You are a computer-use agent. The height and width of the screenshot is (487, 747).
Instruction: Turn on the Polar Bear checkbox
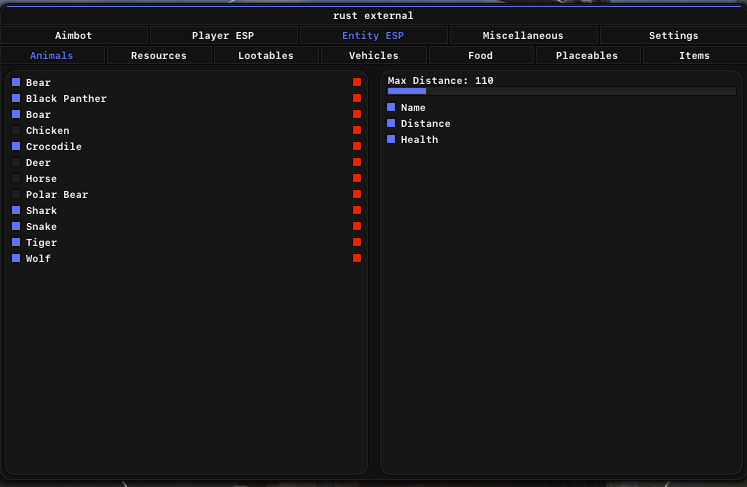click(16, 194)
